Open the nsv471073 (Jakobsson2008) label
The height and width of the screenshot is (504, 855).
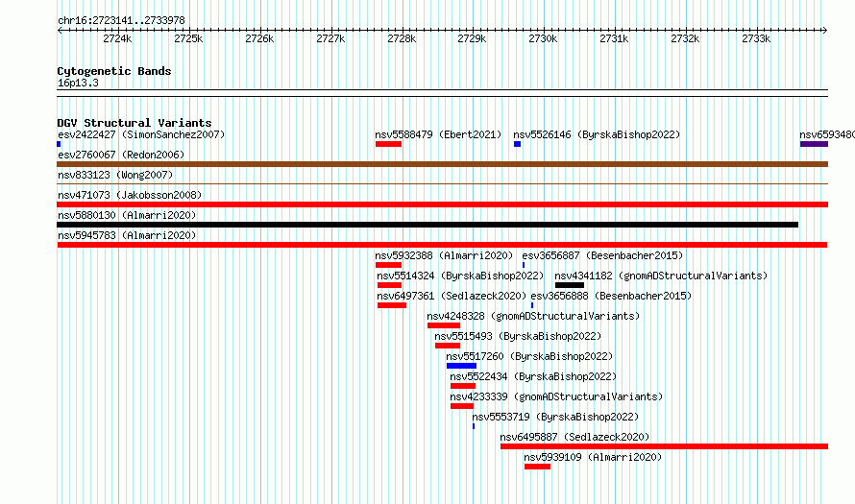click(130, 195)
